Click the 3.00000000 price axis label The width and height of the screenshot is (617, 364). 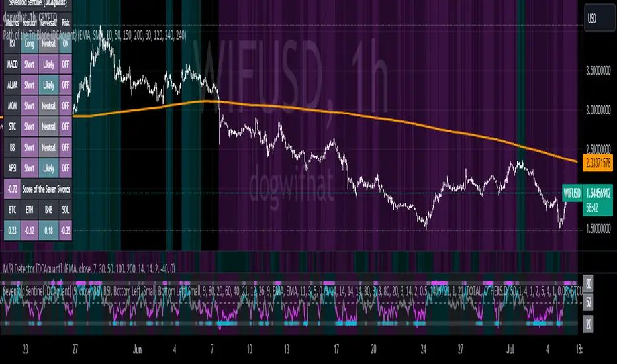click(598, 110)
